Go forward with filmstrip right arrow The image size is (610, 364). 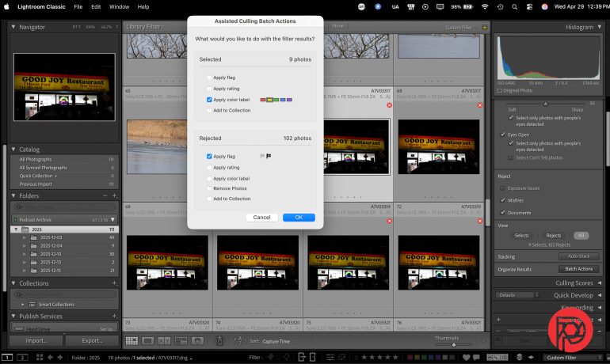tap(60, 358)
